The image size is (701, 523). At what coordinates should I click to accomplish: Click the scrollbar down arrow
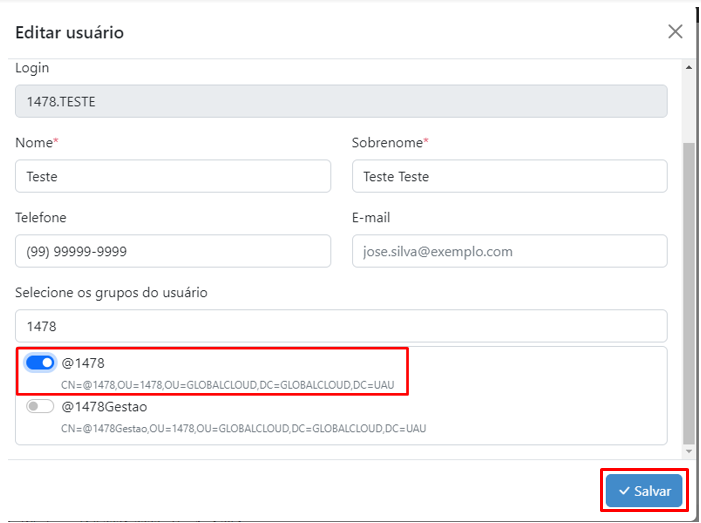(689, 451)
